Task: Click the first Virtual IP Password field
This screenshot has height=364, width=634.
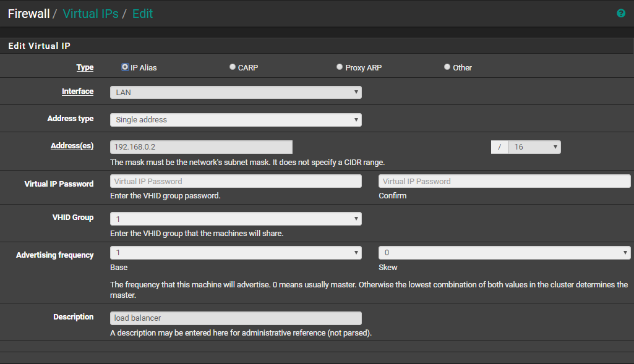Action: coord(235,181)
